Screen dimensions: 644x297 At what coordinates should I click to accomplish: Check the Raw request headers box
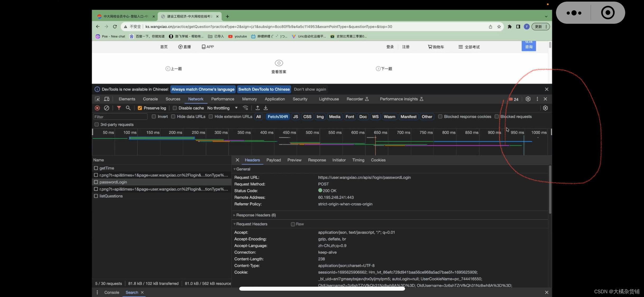coord(293,224)
